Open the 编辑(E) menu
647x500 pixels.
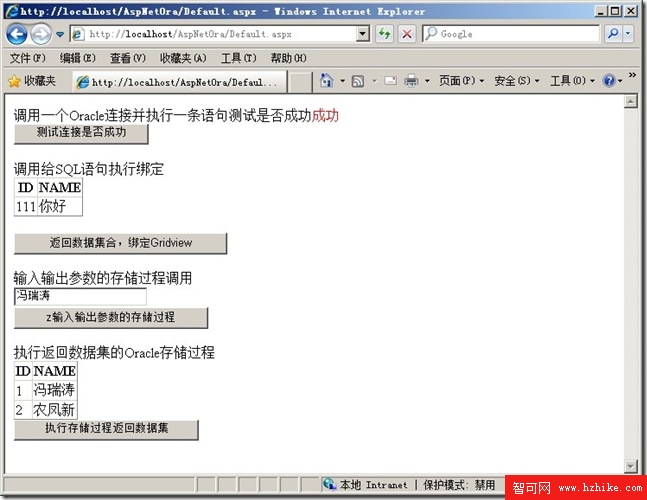click(x=78, y=58)
